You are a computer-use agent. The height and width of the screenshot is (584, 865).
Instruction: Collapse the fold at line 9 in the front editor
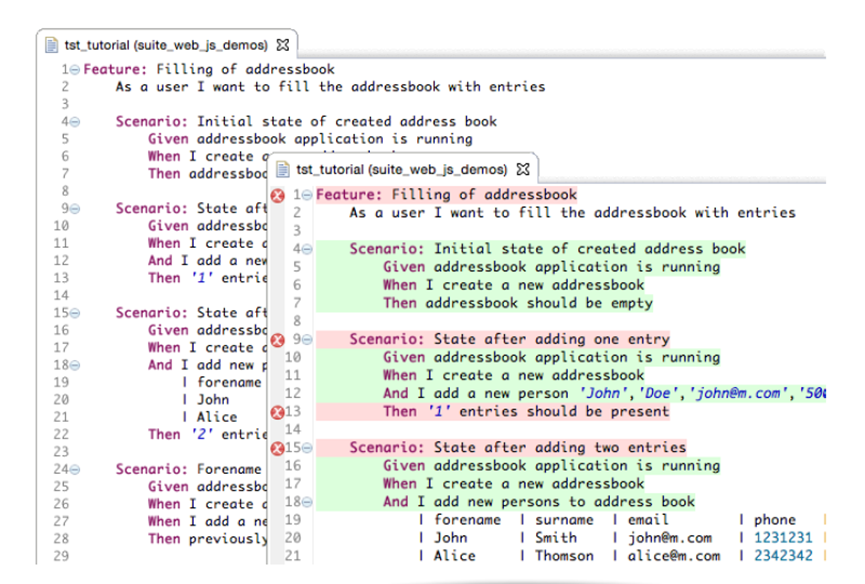(x=307, y=340)
